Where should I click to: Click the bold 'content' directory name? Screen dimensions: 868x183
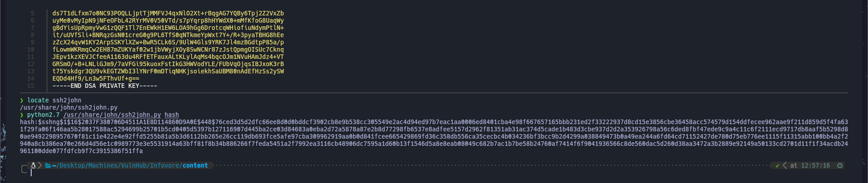tap(195, 165)
